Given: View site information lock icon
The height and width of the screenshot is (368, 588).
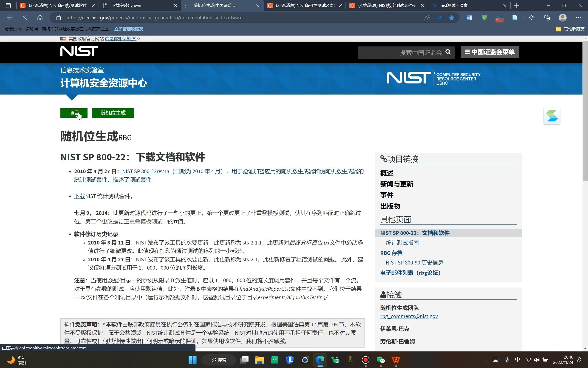Looking at the screenshot, I should (x=58, y=17).
